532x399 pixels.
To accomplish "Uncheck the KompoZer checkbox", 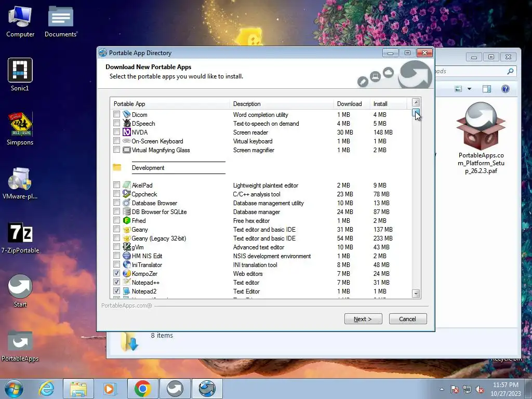I will (x=116, y=273).
